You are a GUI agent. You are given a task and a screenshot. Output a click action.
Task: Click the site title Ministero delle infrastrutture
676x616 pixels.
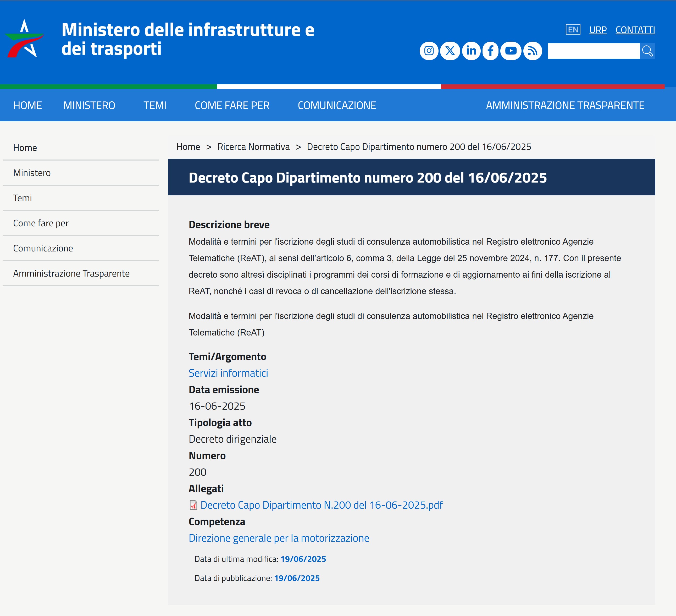pyautogui.click(x=188, y=39)
